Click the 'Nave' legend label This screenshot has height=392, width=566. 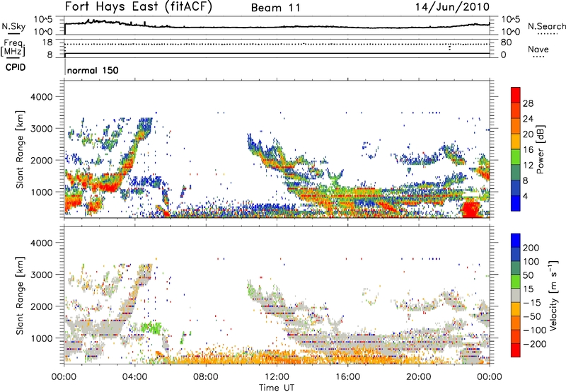pyautogui.click(x=538, y=49)
